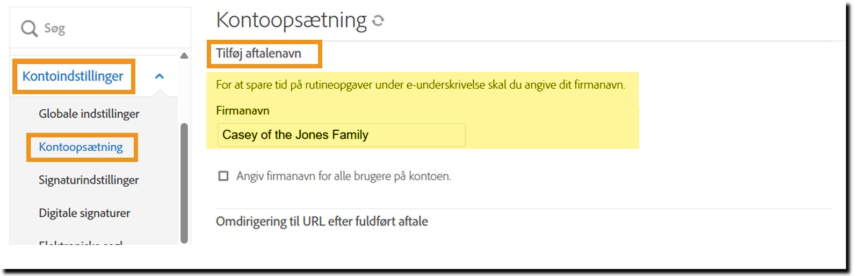Collapse the Kontoindstillinger section with the chevron

pos(160,76)
